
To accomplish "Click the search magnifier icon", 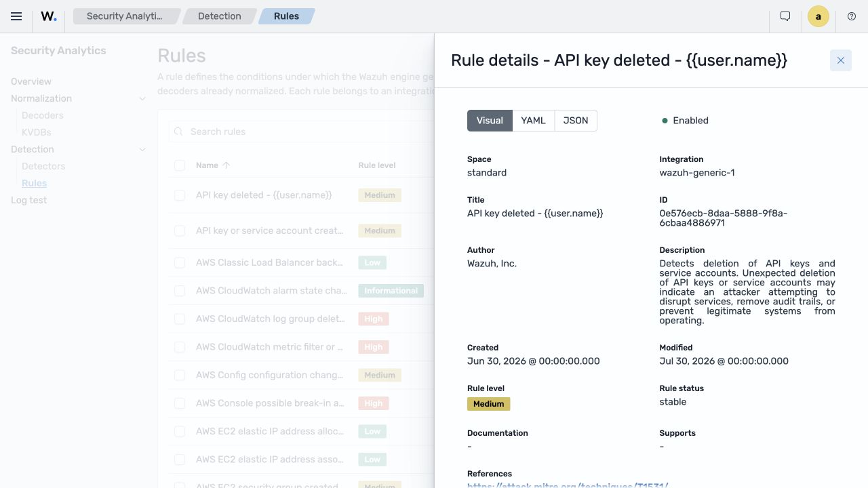I will (179, 131).
